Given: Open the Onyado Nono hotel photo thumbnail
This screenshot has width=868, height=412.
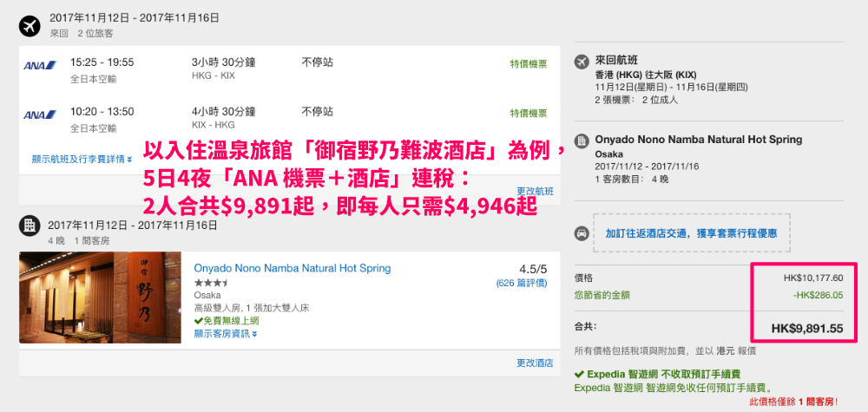Looking at the screenshot, I should [x=100, y=298].
